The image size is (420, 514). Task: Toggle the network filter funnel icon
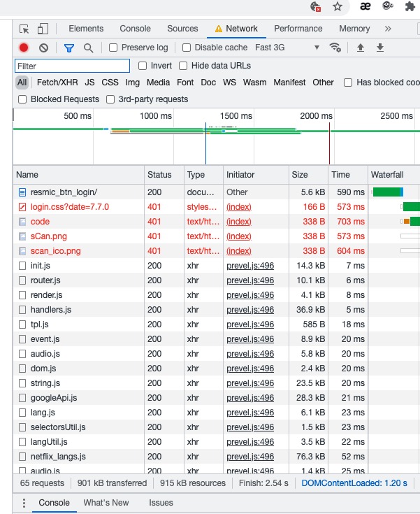68,48
